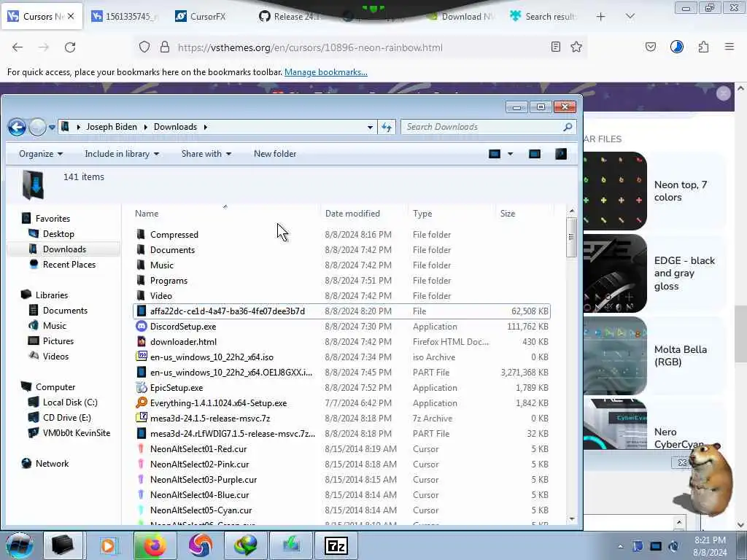Switch to the Search results tab
Viewport: 747px width, 560px height.
coord(543,17)
